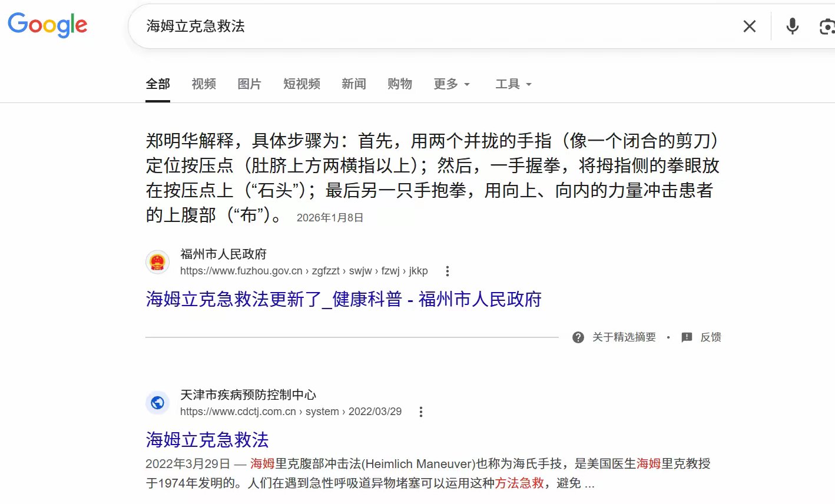
Task: Expand the 工具 dropdown
Action: (513, 84)
